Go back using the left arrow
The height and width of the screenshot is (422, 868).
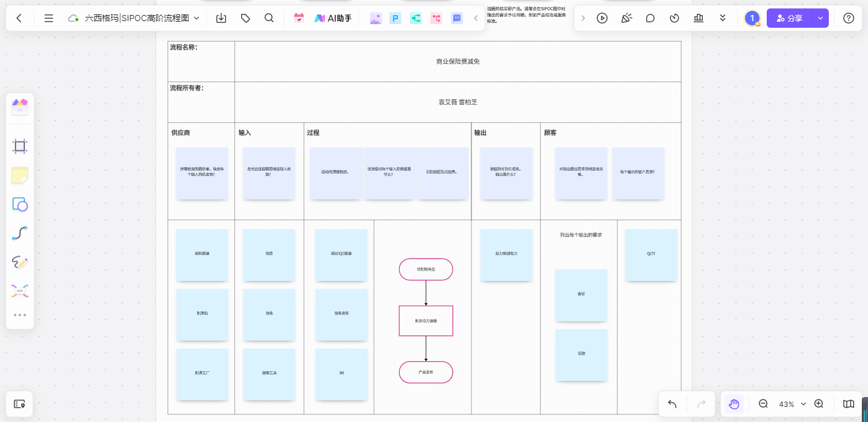[x=19, y=18]
